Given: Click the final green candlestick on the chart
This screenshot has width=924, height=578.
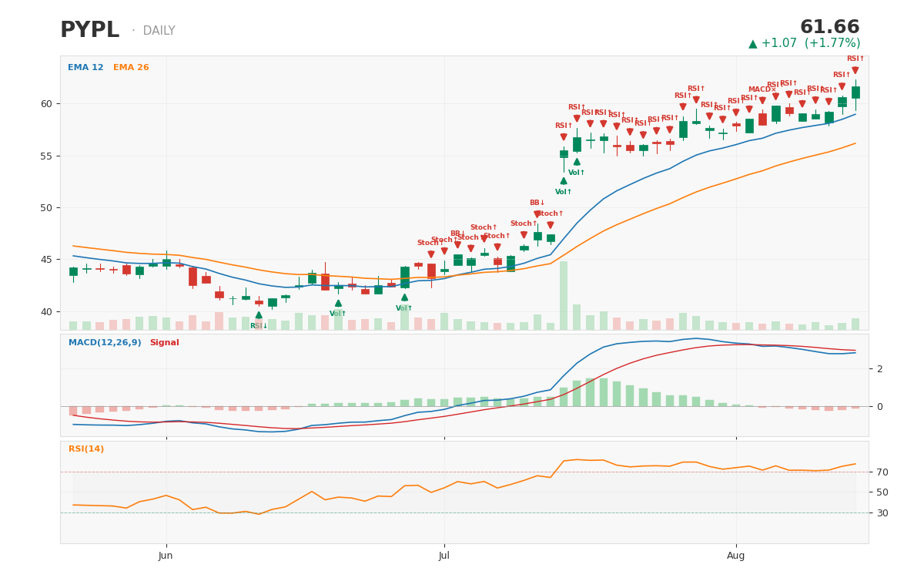Looking at the screenshot, I should pyautogui.click(x=855, y=91).
